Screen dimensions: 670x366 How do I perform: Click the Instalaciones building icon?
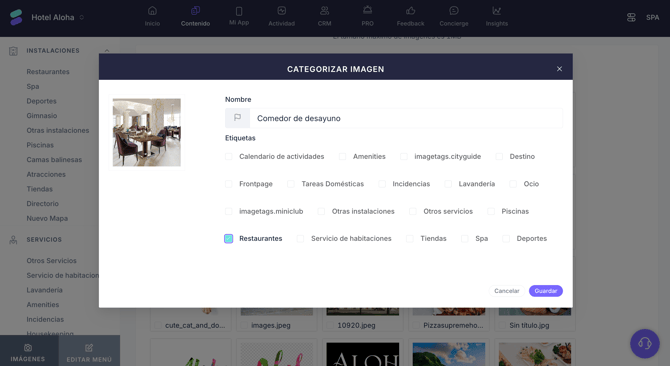tap(13, 51)
